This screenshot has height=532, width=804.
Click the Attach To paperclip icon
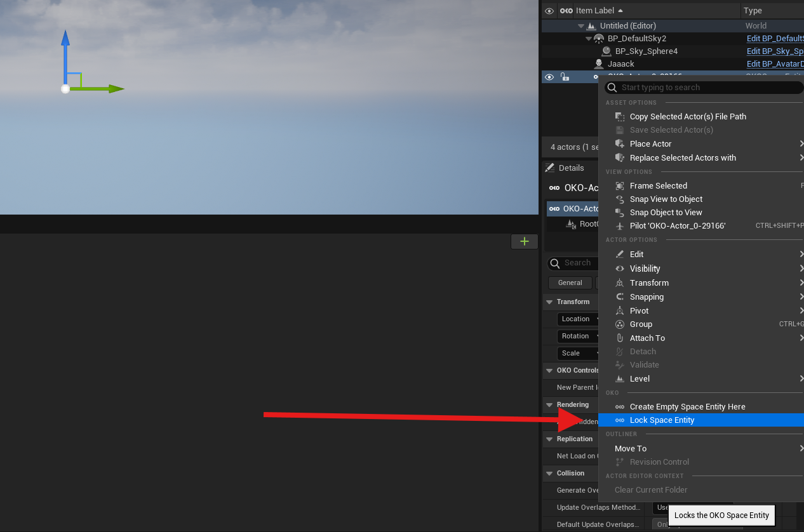(x=620, y=338)
